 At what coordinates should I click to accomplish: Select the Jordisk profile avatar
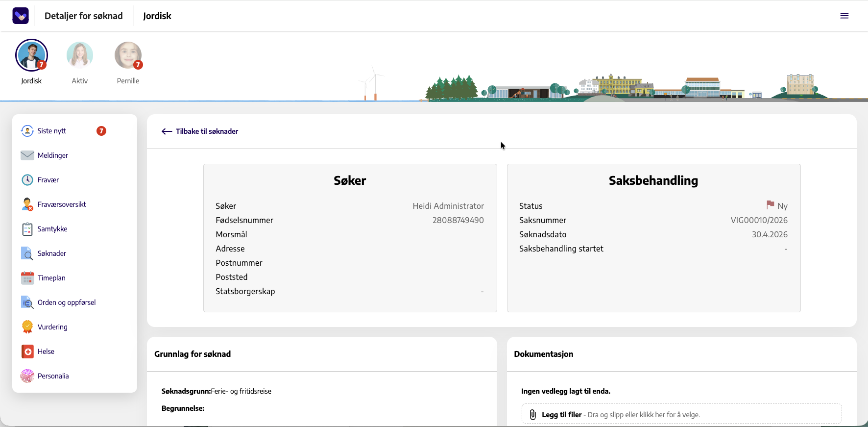(31, 55)
